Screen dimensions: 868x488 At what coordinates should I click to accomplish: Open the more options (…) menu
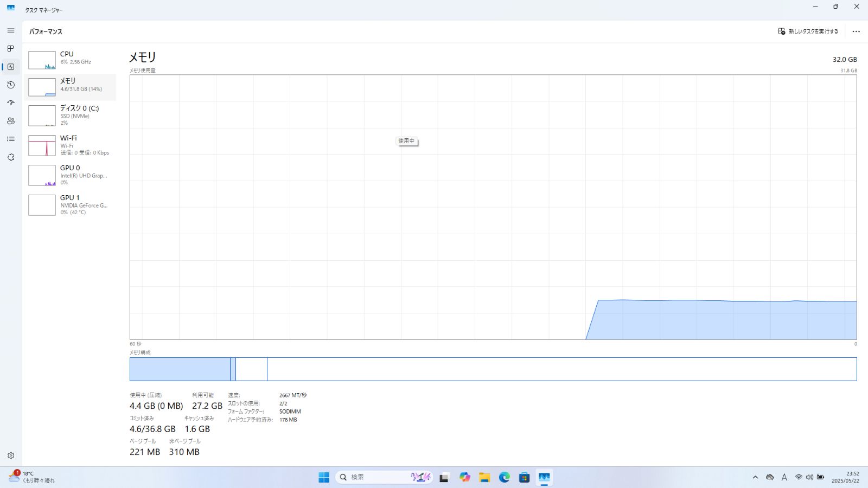[x=856, y=31]
